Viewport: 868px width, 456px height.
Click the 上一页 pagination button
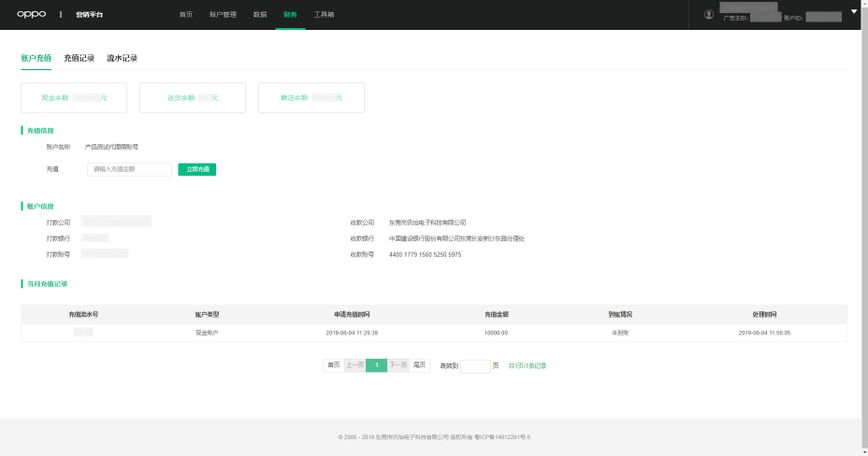pos(354,365)
